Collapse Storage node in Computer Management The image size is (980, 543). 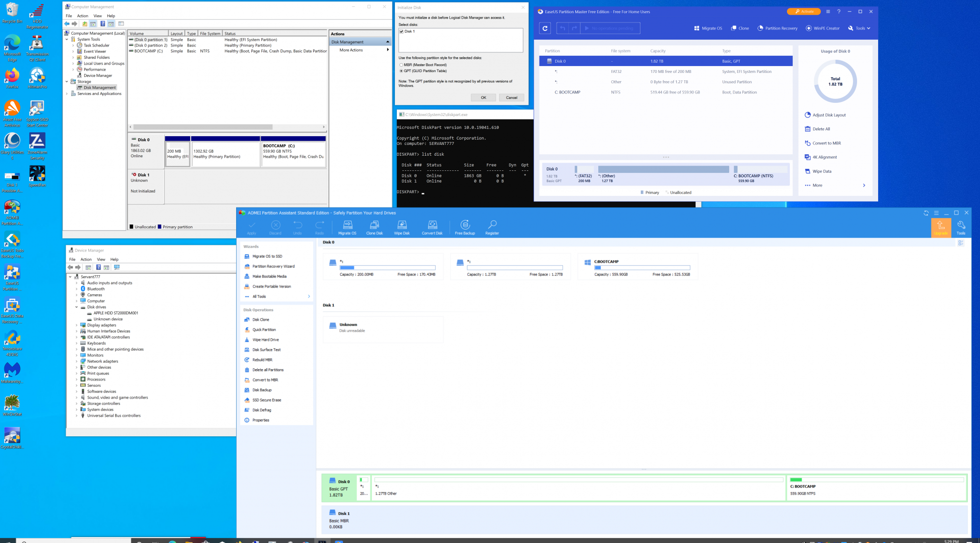point(67,82)
